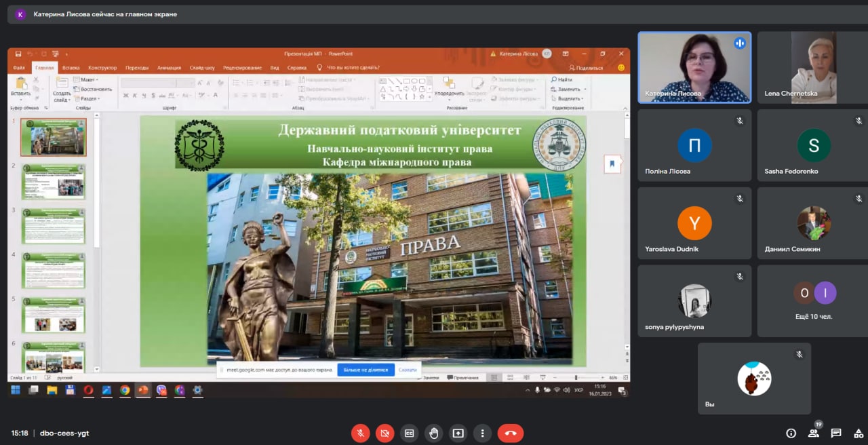Switch to the Переходы ribbon tab
Image resolution: width=868 pixels, height=445 pixels.
pyautogui.click(x=137, y=68)
